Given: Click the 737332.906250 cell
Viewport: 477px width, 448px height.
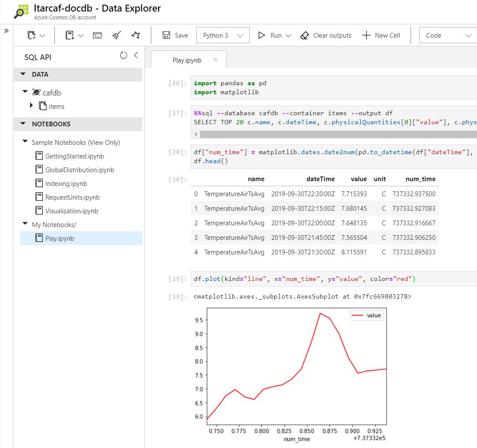Looking at the screenshot, I should (414, 237).
